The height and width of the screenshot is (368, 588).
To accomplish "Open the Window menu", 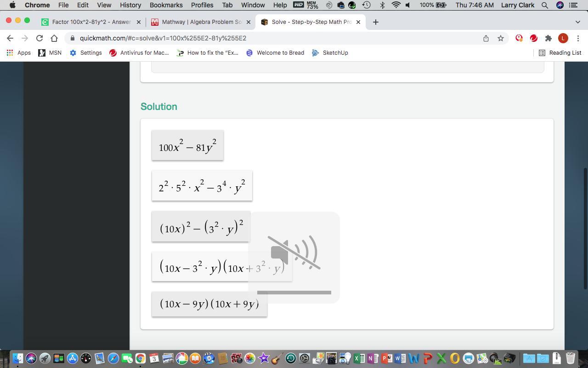I will [253, 5].
